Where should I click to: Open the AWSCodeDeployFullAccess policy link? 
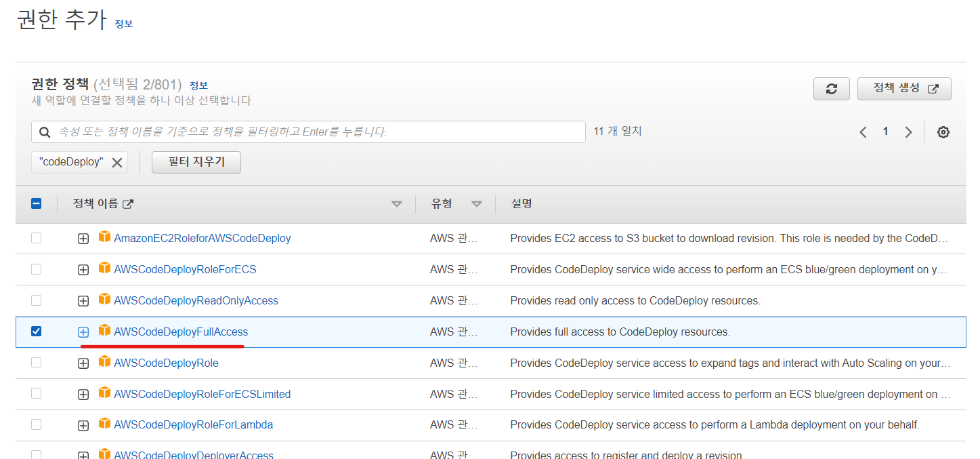181,332
